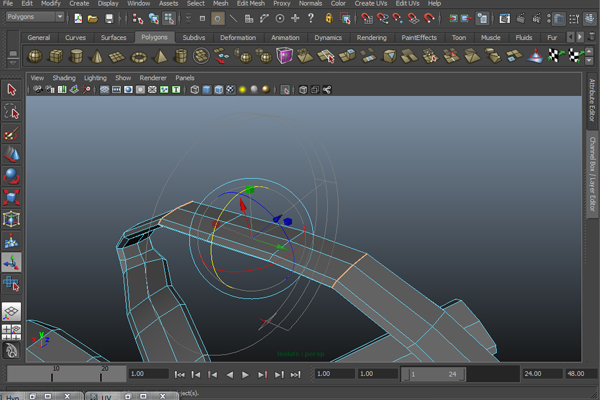Select the arrow Select tool
Screen dimensions: 600x400
tap(11, 90)
